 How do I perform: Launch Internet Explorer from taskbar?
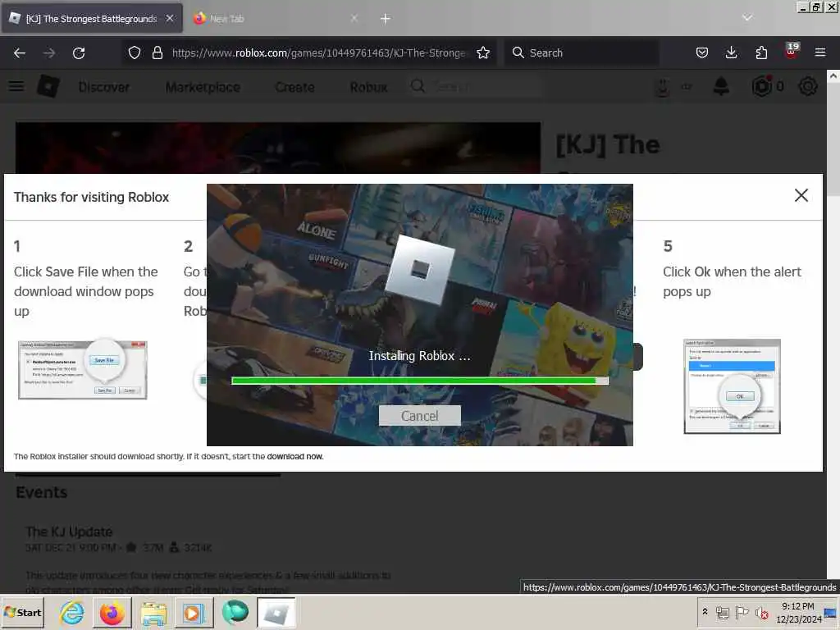pos(72,612)
